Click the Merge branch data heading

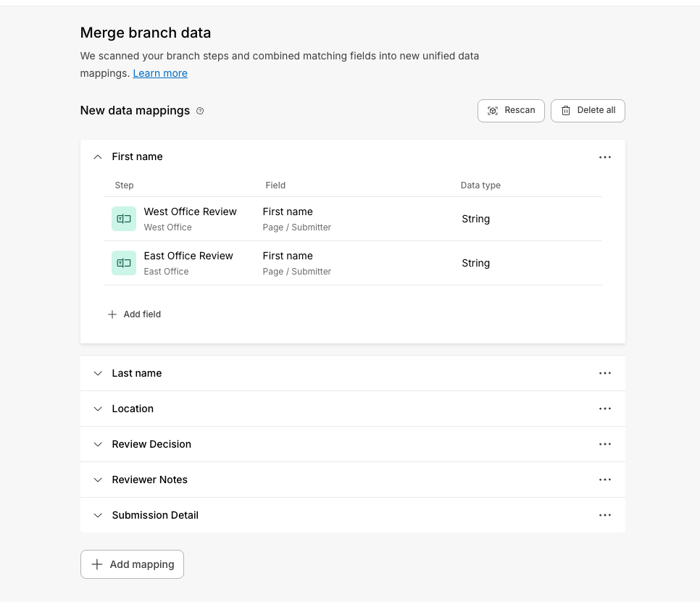click(146, 33)
